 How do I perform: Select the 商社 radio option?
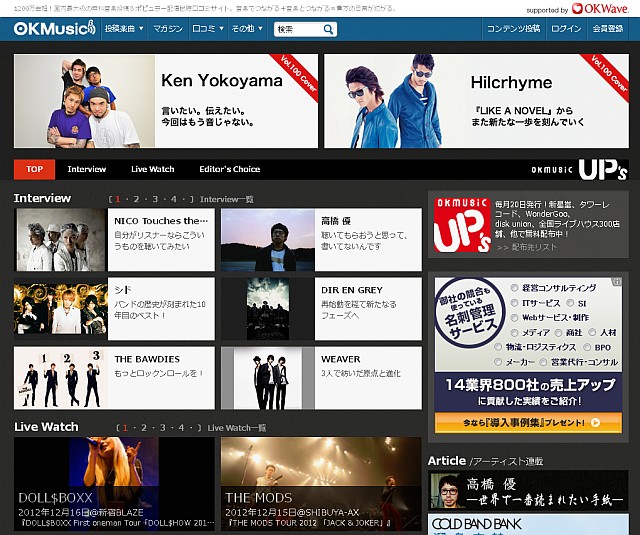pos(558,333)
